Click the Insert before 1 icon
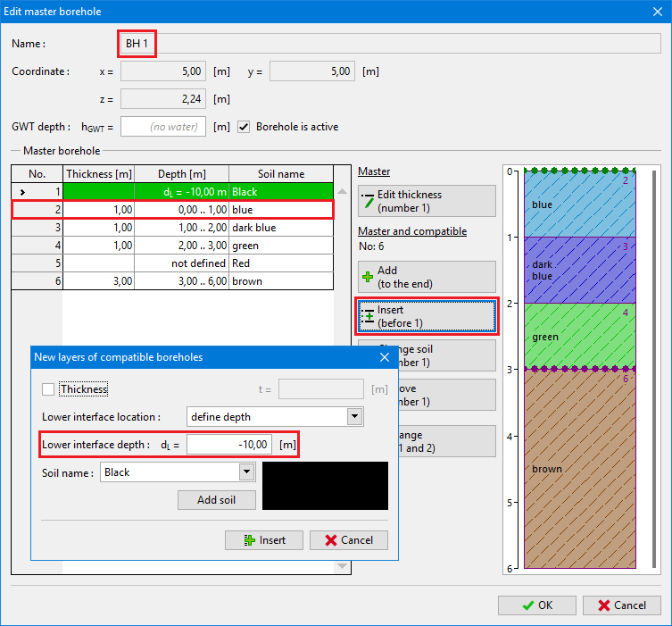This screenshot has height=626, width=672. (368, 316)
